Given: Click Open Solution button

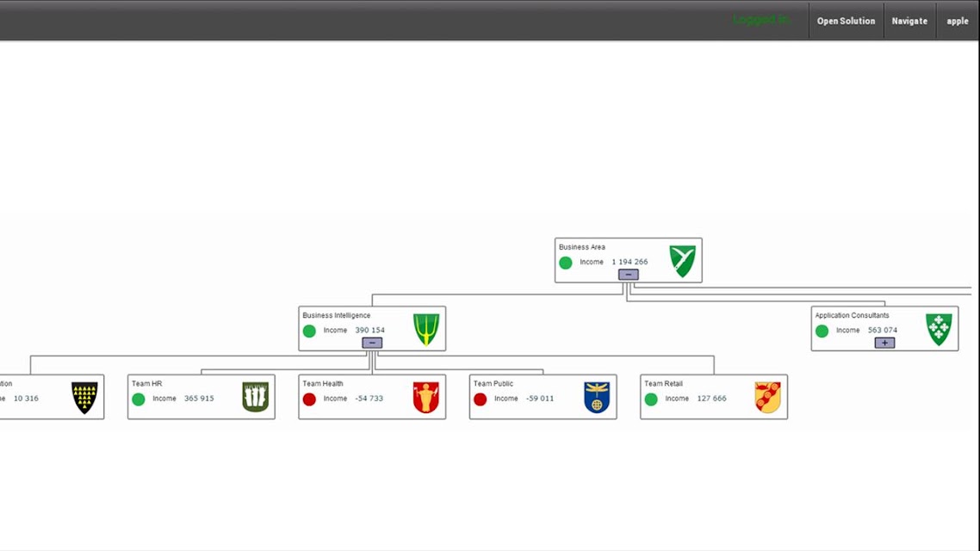Looking at the screenshot, I should 846,21.
